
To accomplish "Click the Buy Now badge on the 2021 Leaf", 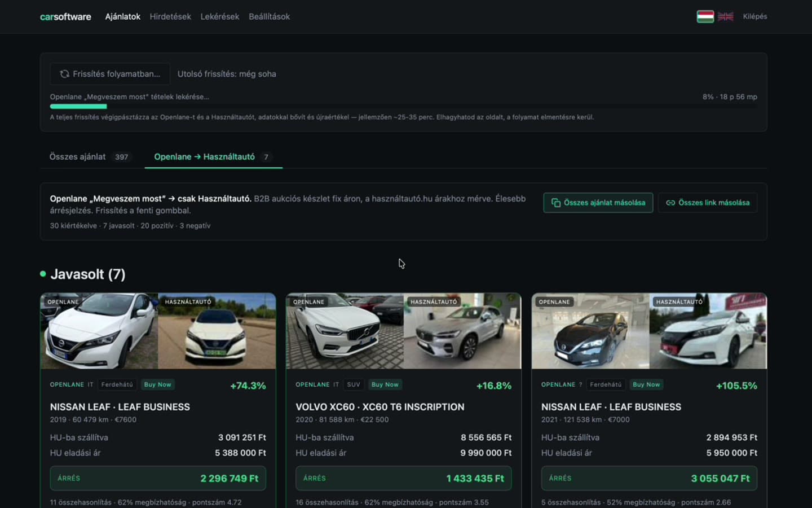I will tap(646, 384).
